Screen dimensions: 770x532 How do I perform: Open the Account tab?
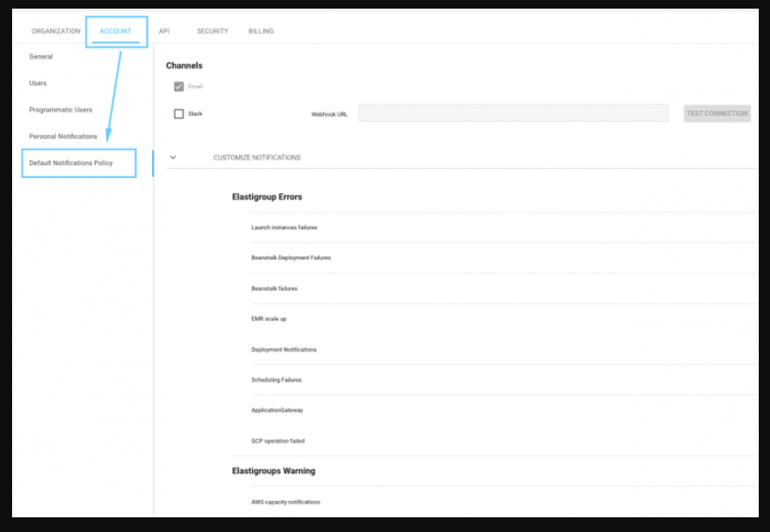[115, 31]
